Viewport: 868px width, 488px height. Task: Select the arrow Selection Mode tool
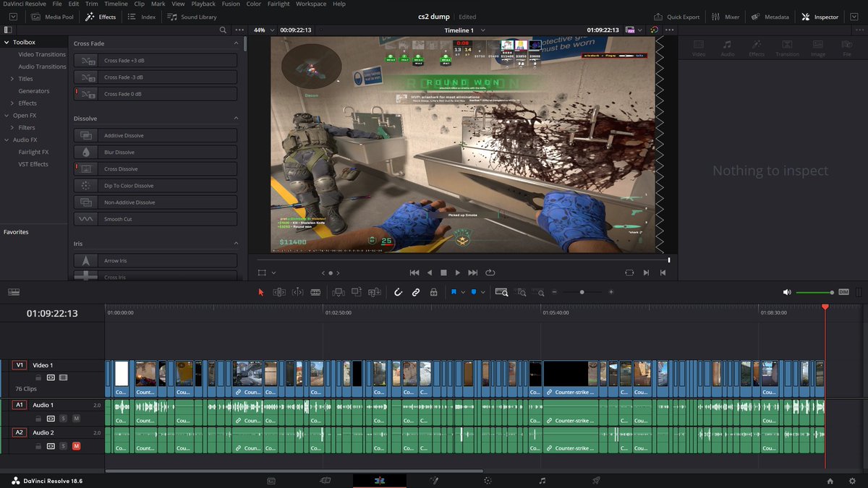click(x=261, y=292)
